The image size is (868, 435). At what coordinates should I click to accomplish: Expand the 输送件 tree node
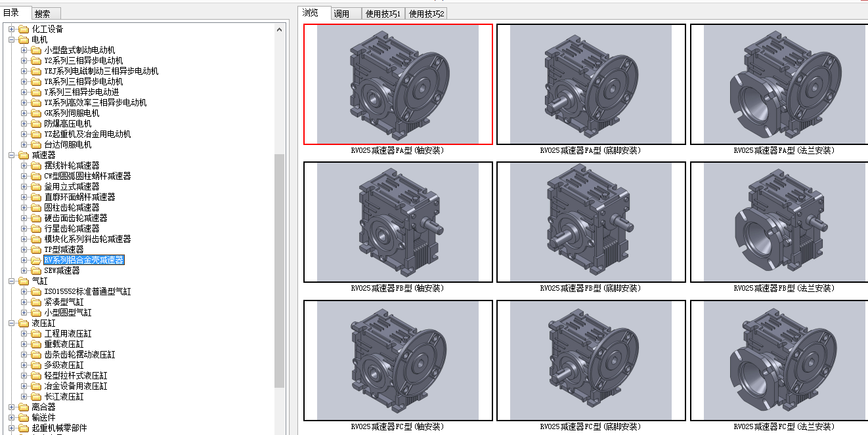[11, 417]
